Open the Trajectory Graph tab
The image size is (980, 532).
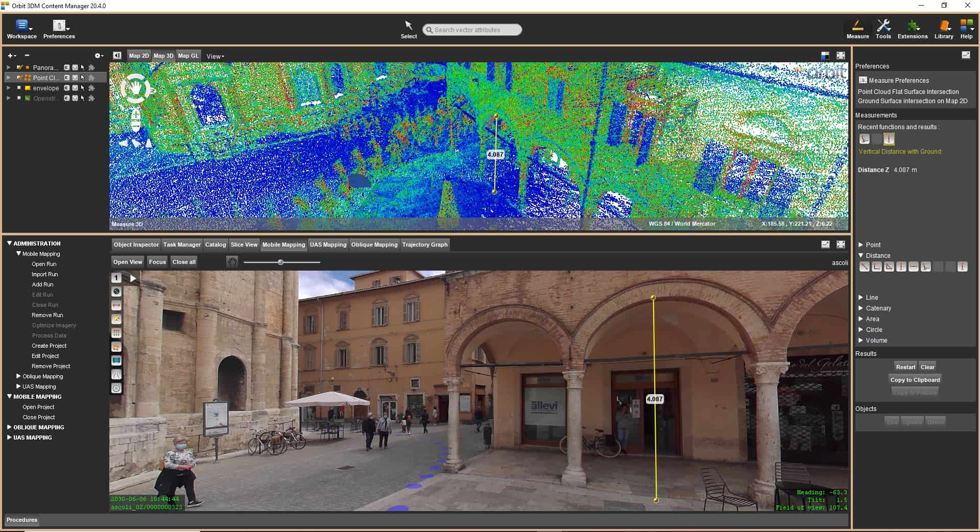coord(424,245)
